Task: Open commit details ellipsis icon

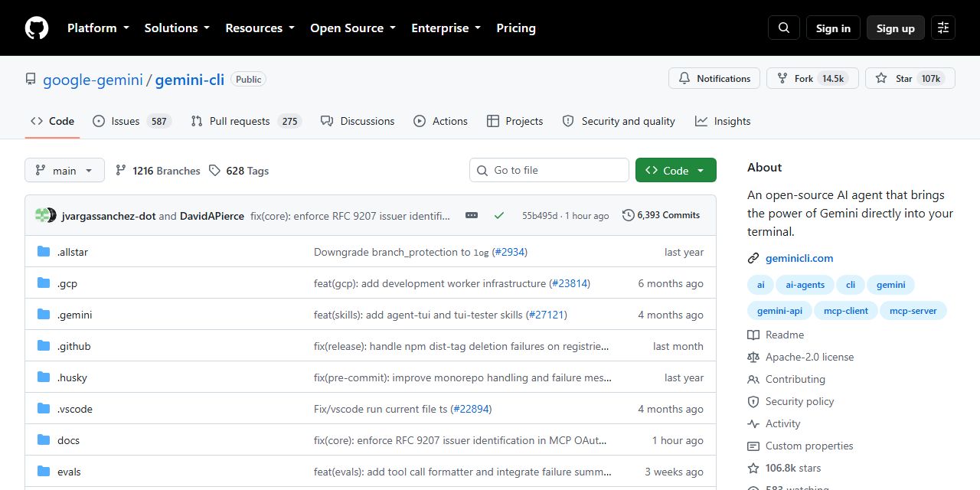Action: (472, 215)
